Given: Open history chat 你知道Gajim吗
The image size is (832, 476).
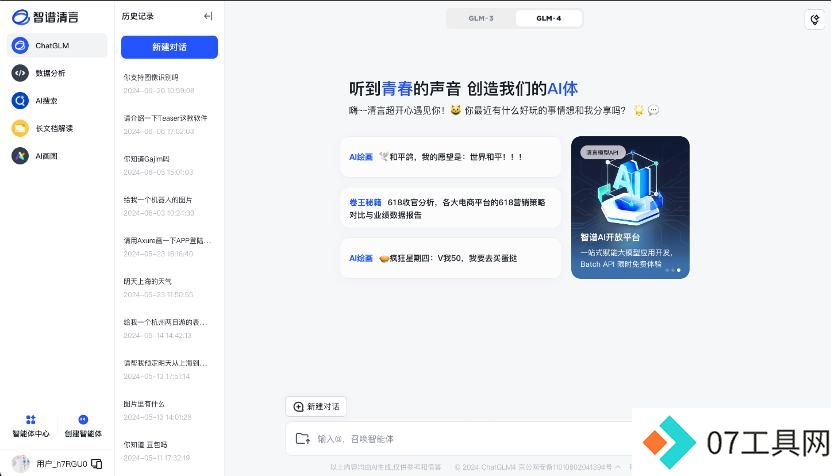Looking at the screenshot, I should [x=169, y=165].
